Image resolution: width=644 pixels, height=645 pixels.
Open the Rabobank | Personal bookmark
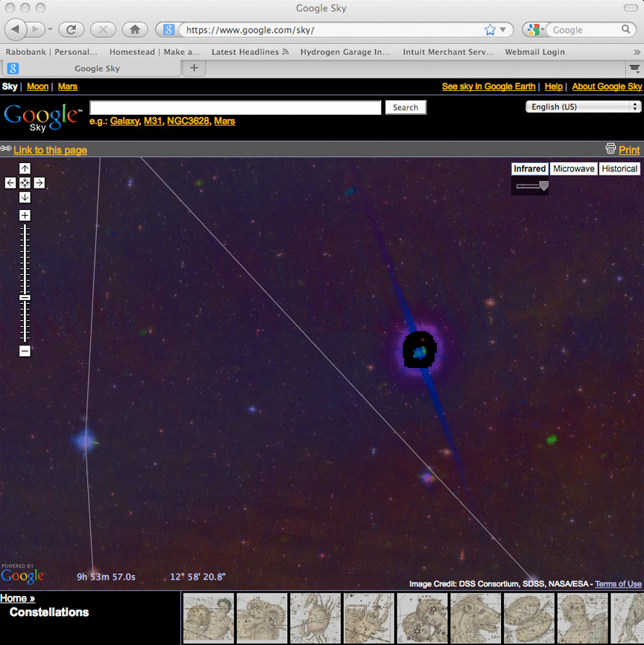coord(51,52)
